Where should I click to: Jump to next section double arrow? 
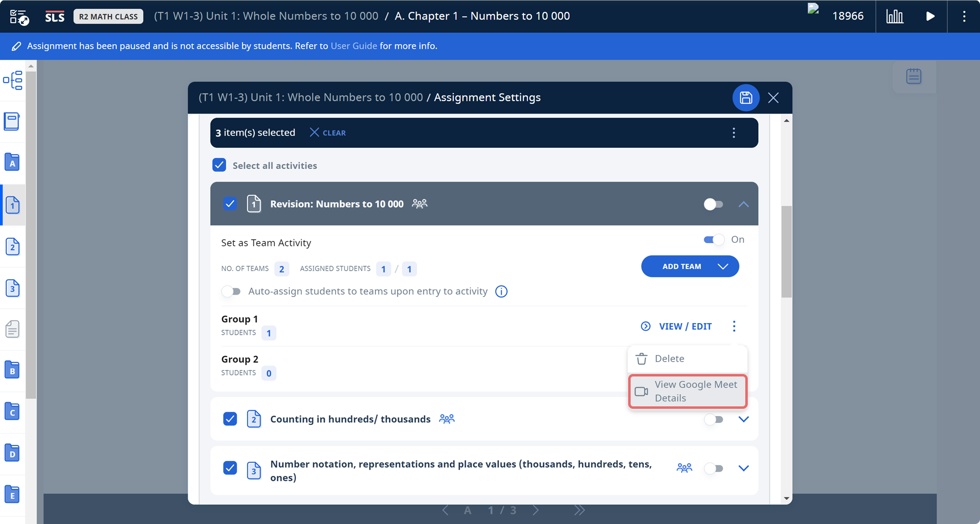(579, 510)
